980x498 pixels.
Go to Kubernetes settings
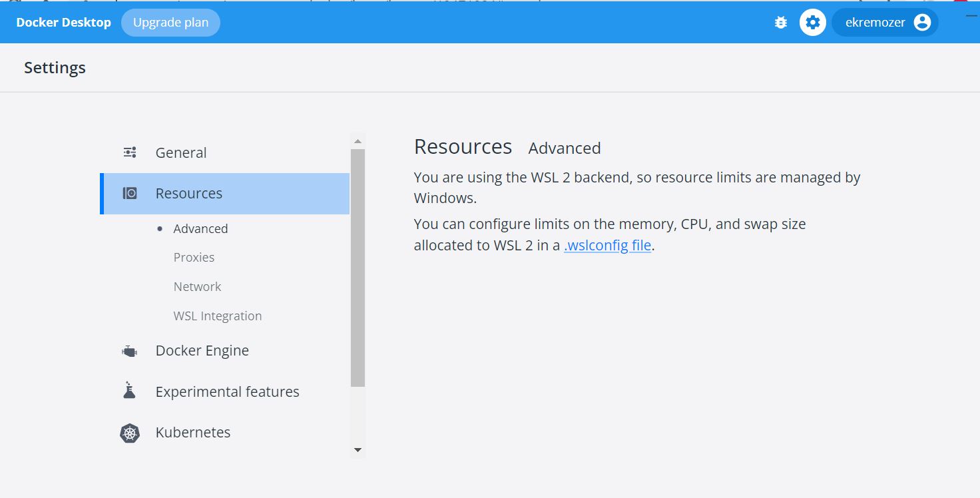pos(193,433)
